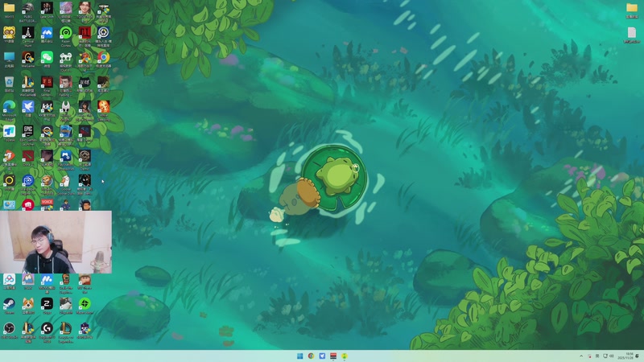
Task: Open the green Razer Axon icon
Action: (85, 305)
